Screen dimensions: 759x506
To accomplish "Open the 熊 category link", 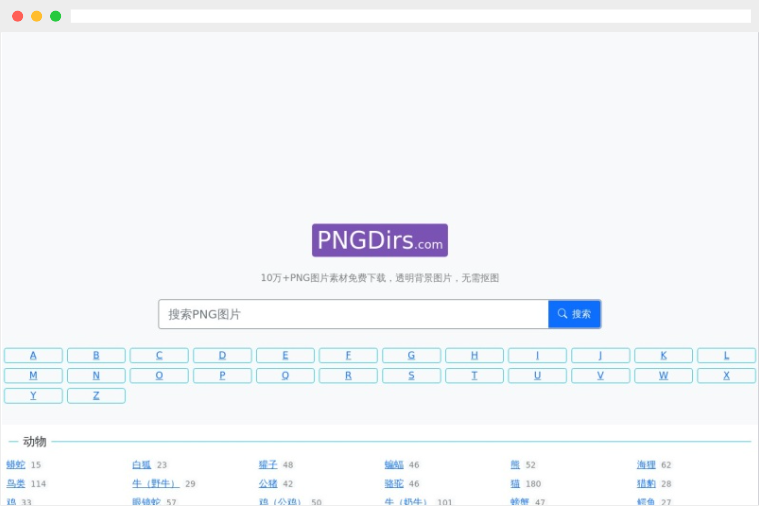I will click(515, 464).
